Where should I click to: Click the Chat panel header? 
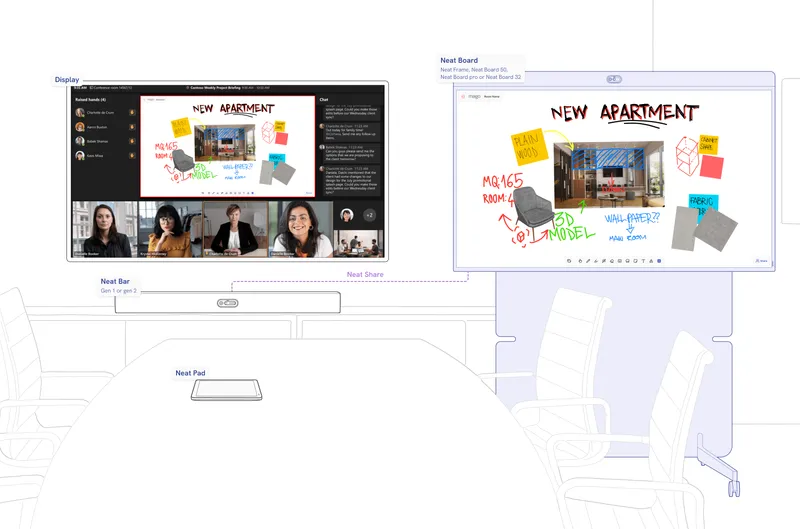[x=325, y=100]
